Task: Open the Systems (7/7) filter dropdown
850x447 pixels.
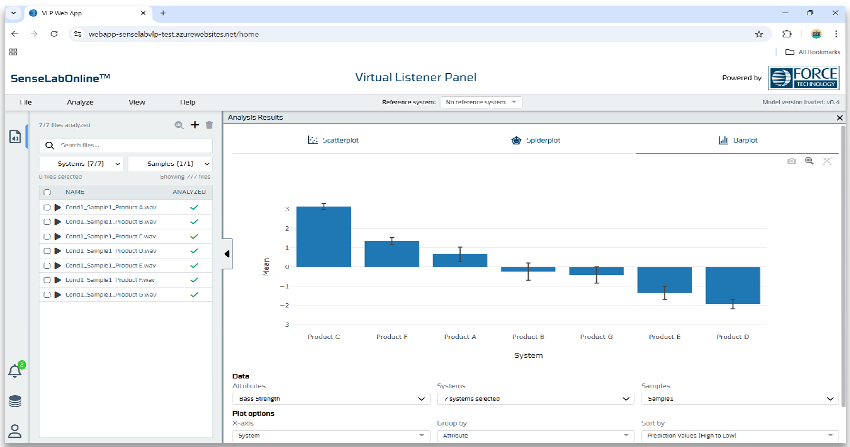Action: click(x=81, y=164)
